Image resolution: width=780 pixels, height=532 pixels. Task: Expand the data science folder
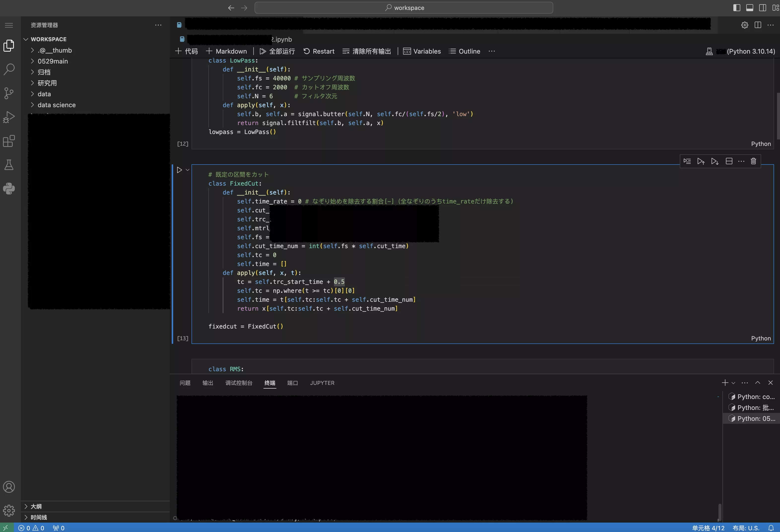pyautogui.click(x=95, y=105)
